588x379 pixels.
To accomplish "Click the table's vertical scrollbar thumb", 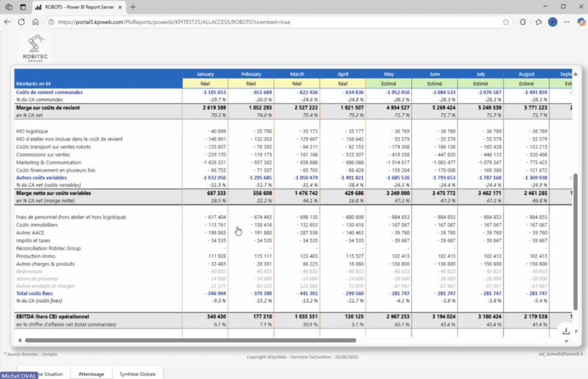I will click(575, 241).
